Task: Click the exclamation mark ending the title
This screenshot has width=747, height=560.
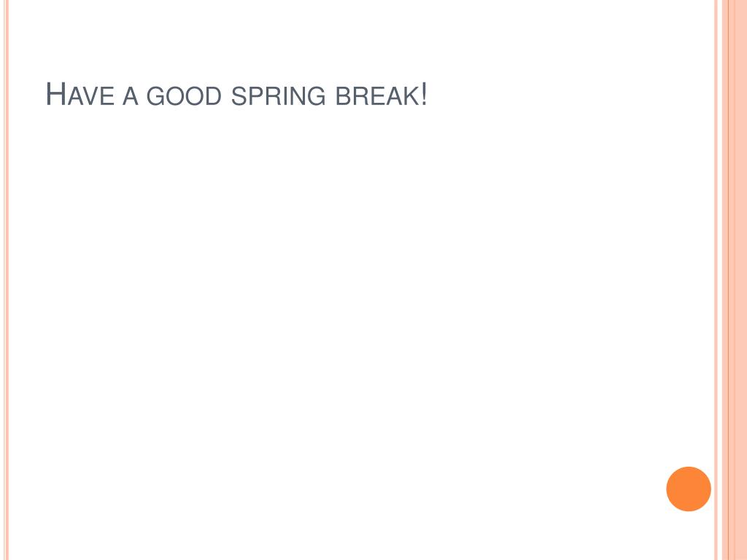Action: point(424,94)
